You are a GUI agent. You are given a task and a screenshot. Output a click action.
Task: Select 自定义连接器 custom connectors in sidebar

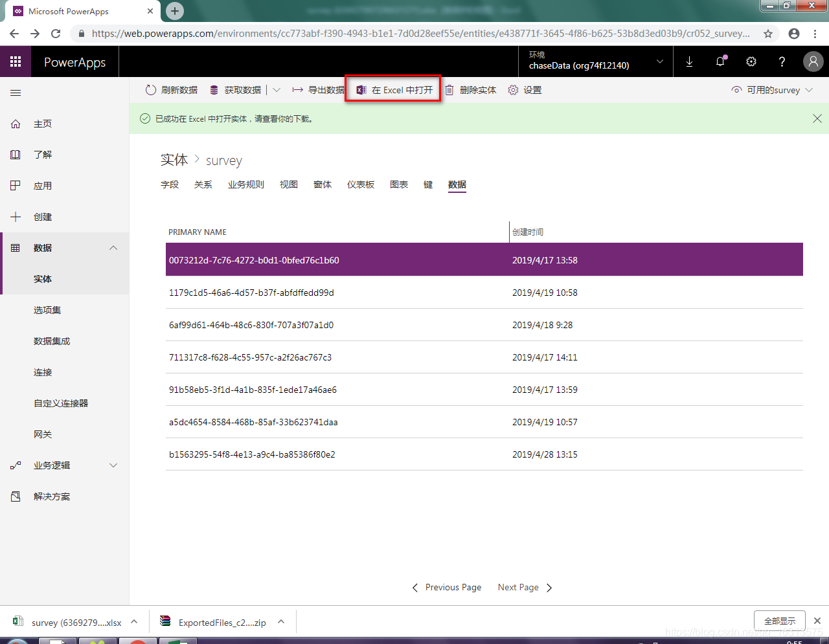pyautogui.click(x=61, y=403)
